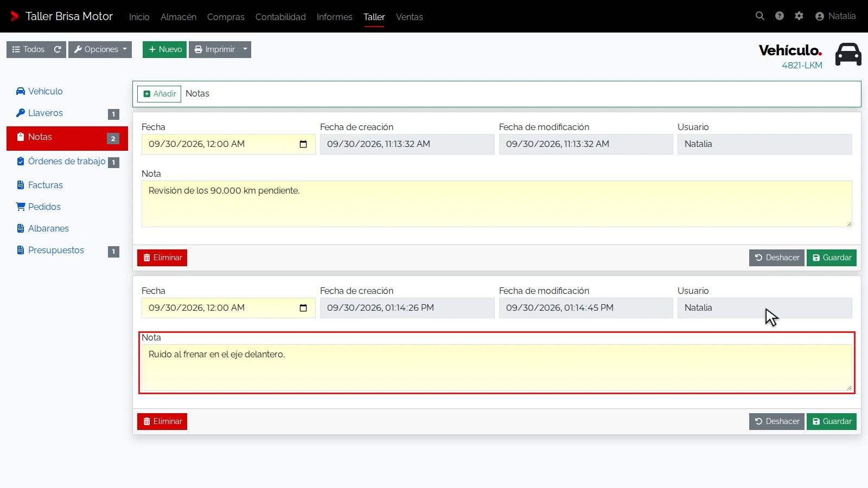
Task: Switch to the Facturas sidebar tab
Action: (67, 185)
